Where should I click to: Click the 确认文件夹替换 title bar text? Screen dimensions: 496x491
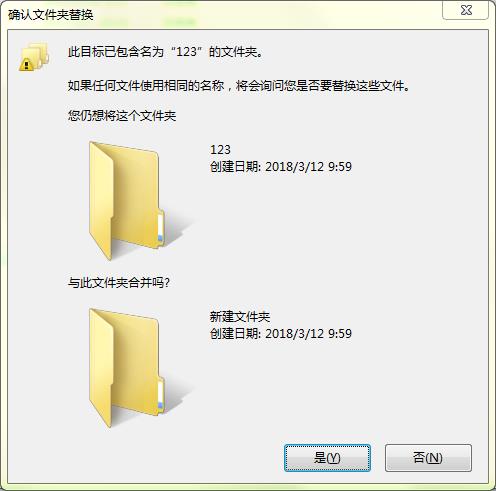tap(51, 15)
